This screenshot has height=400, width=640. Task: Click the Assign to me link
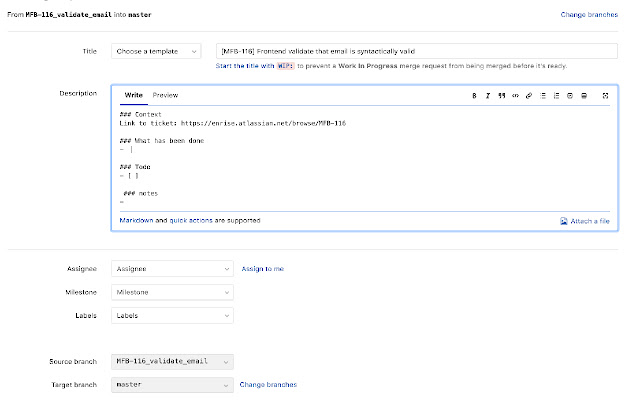coord(262,269)
